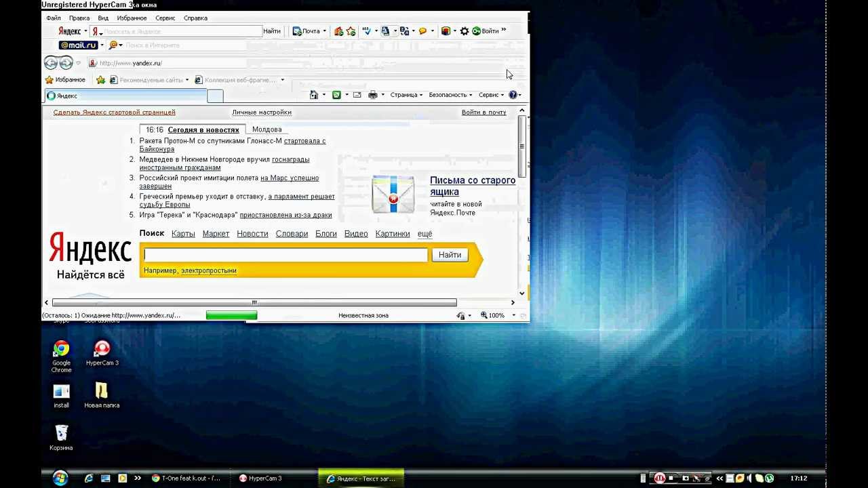Viewport: 868px width, 488px height.
Task: Click the vertical page scrollbar thumb
Action: pyautogui.click(x=521, y=146)
